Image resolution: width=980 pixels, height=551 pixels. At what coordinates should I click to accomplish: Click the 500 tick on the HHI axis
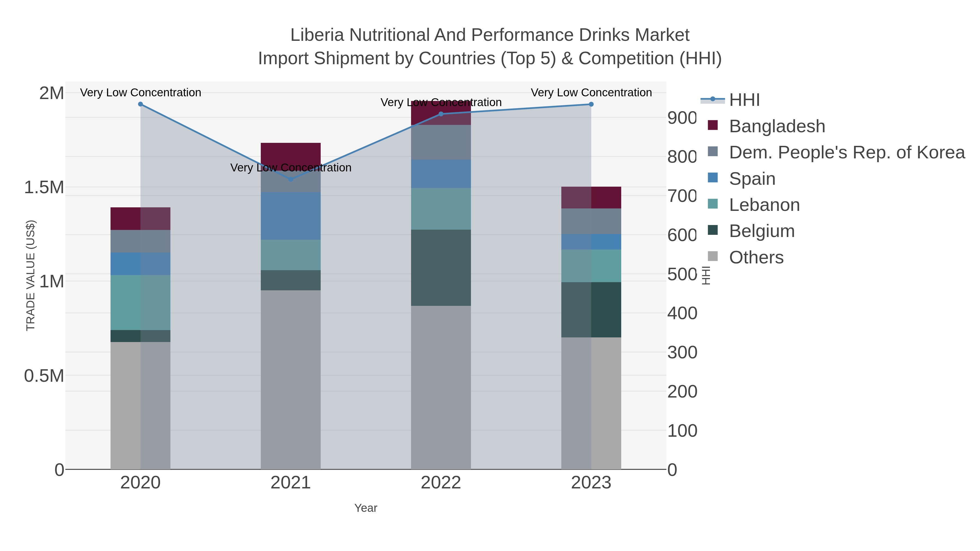(x=682, y=274)
